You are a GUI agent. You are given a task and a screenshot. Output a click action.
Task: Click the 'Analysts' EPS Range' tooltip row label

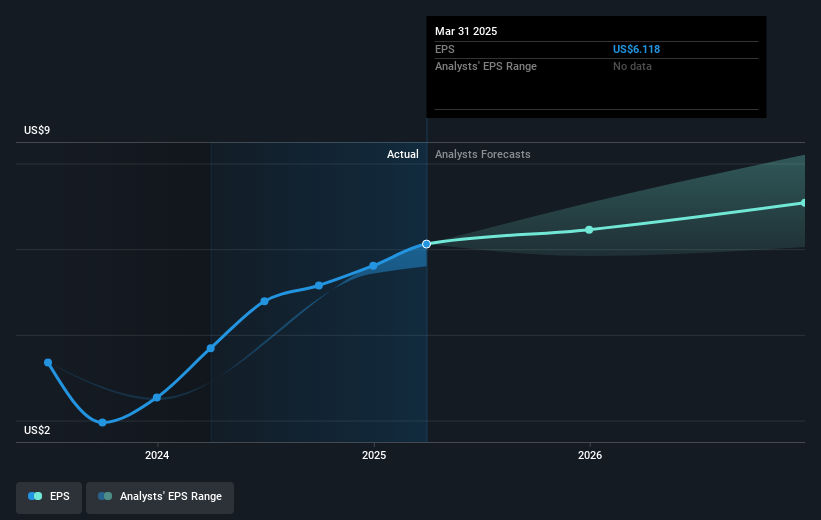[486, 67]
